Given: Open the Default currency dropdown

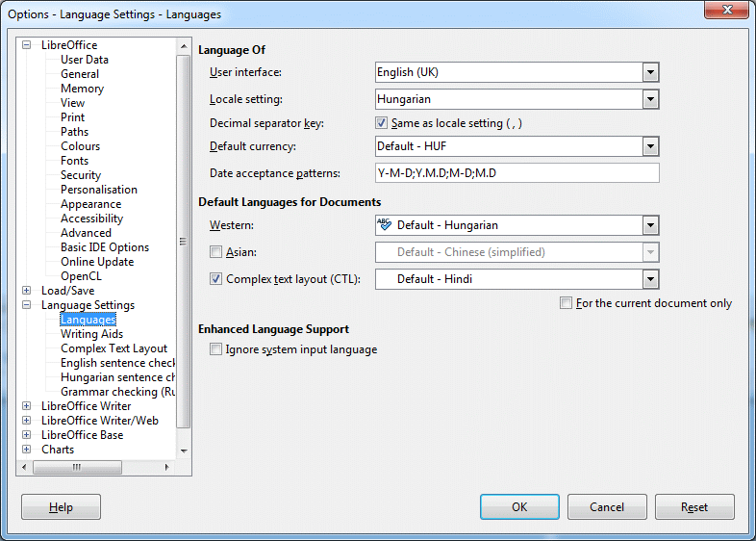Looking at the screenshot, I should (x=650, y=146).
